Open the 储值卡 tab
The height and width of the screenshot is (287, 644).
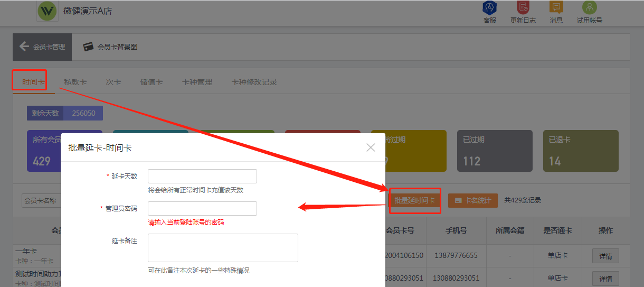[x=151, y=82]
